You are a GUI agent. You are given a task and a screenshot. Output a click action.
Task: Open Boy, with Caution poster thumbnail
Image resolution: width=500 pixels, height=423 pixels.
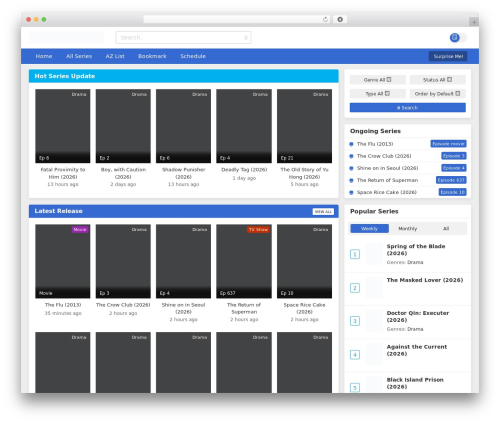123,126
